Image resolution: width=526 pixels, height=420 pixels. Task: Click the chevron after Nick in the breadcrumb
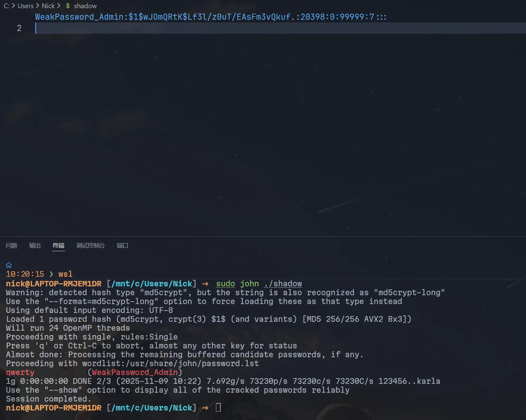click(x=59, y=6)
